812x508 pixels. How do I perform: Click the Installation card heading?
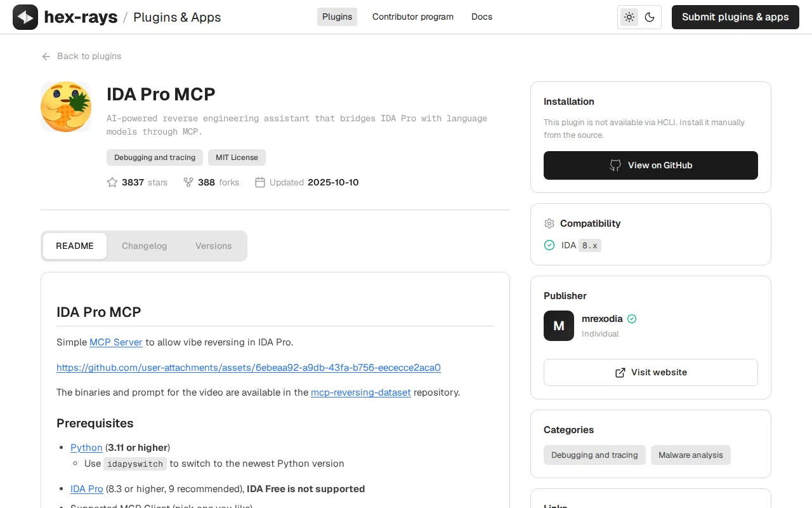pos(569,102)
